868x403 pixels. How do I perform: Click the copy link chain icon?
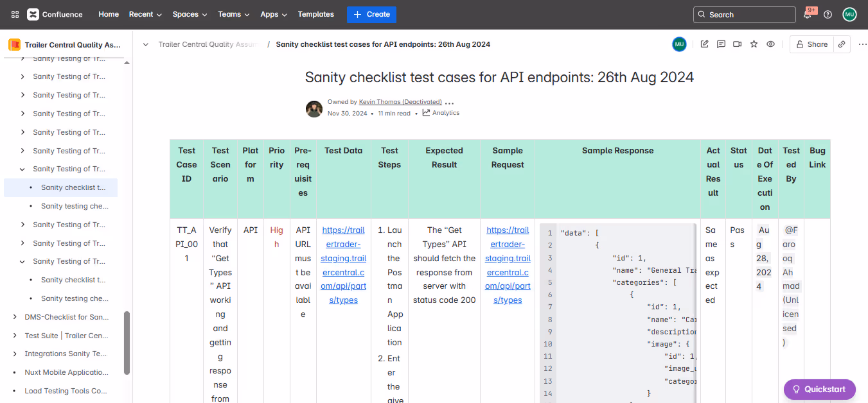coord(842,44)
